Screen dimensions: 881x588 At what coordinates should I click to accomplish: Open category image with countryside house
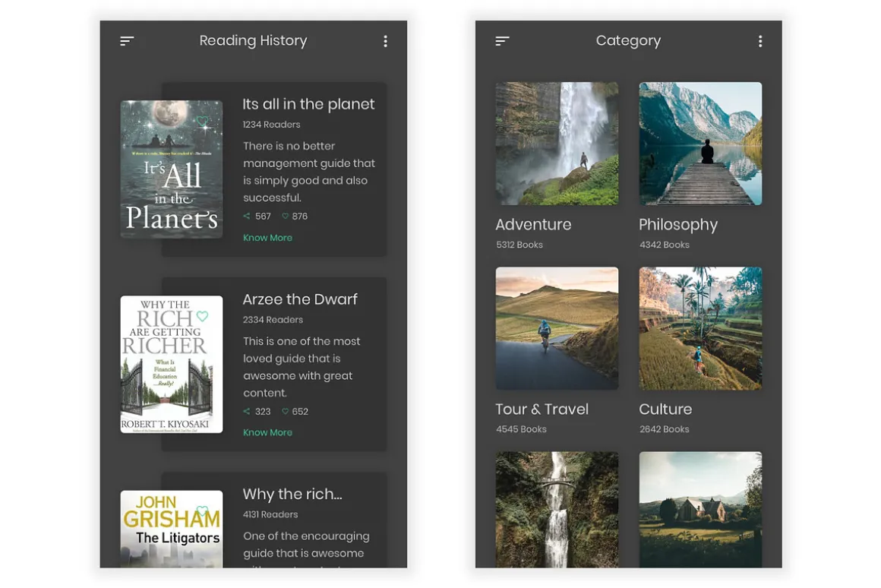(x=701, y=509)
